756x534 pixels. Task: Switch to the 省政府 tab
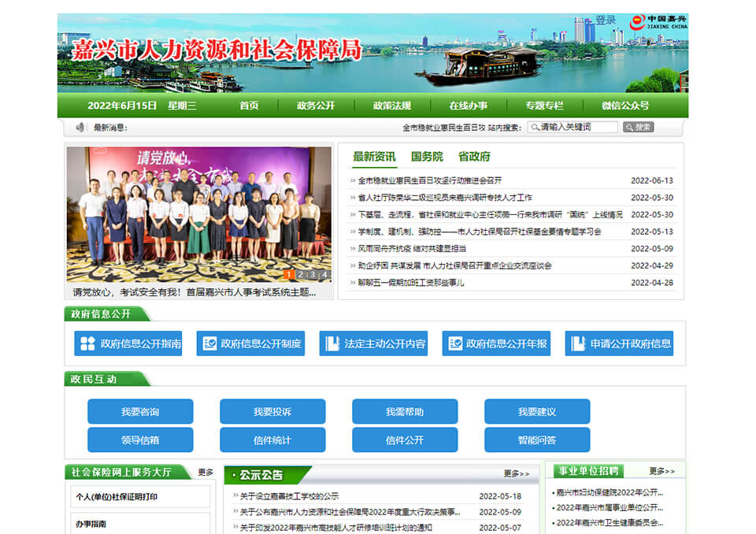tap(474, 156)
